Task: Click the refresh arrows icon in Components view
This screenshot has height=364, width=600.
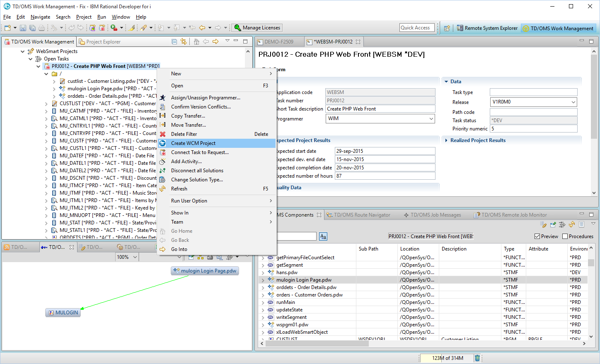Action: (x=572, y=224)
